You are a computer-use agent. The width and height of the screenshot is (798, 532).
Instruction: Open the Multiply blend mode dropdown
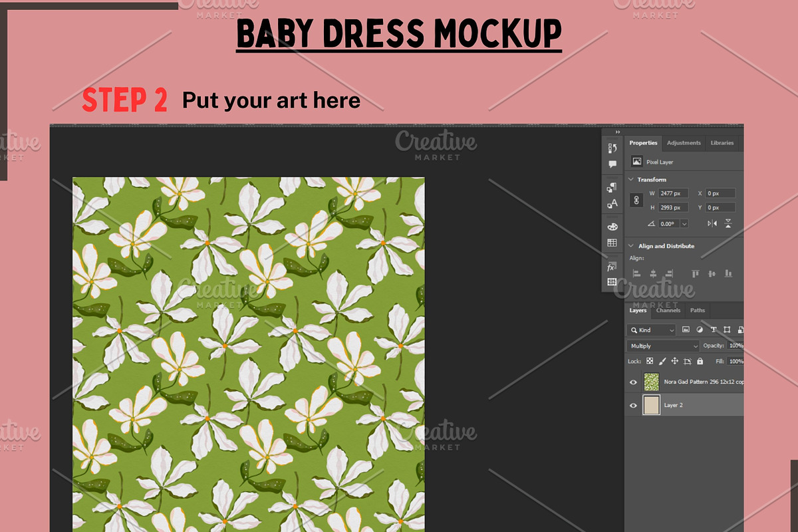tap(663, 346)
